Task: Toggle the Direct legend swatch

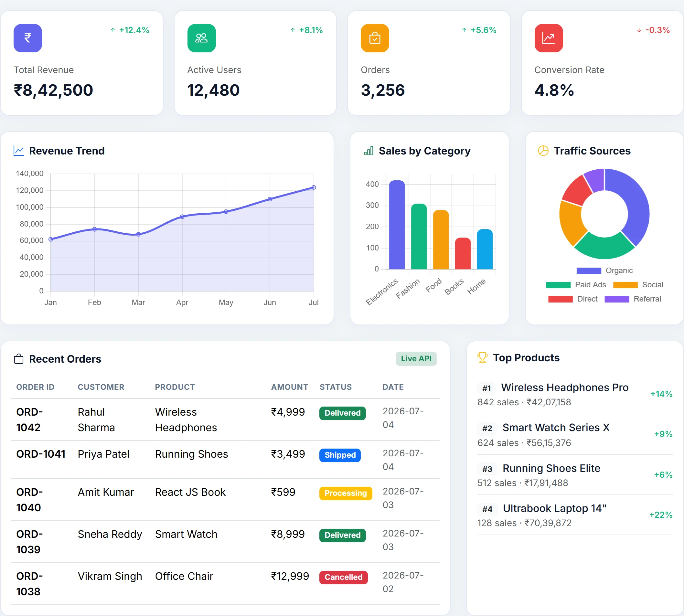Action: [x=561, y=299]
